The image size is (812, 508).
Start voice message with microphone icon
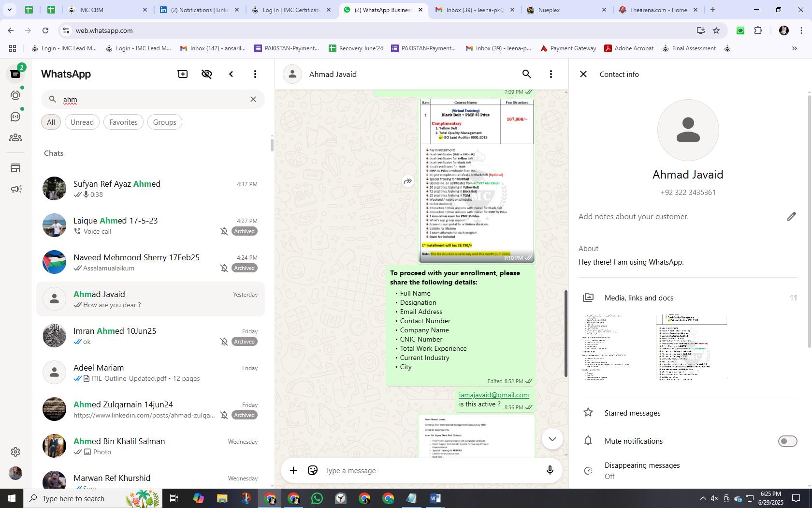point(550,470)
